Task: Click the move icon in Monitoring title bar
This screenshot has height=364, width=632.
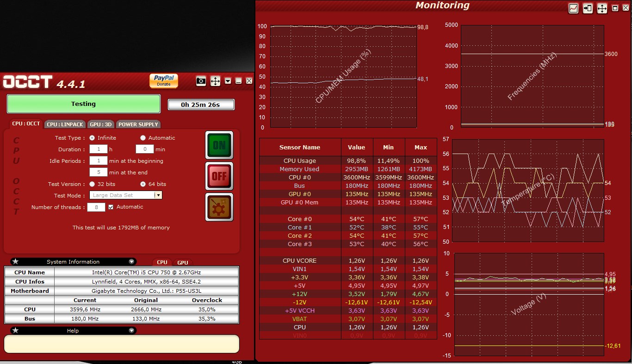Action: 602,8
